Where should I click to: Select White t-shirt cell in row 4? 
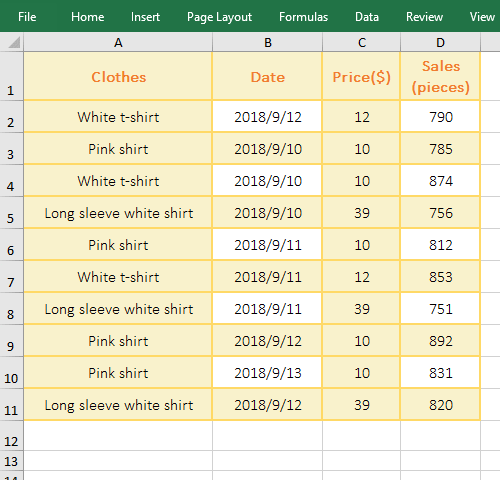(118, 181)
